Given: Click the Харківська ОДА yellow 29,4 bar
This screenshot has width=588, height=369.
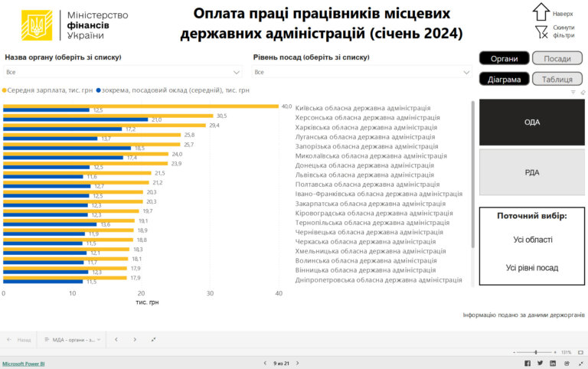Looking at the screenshot, I should (105, 126).
